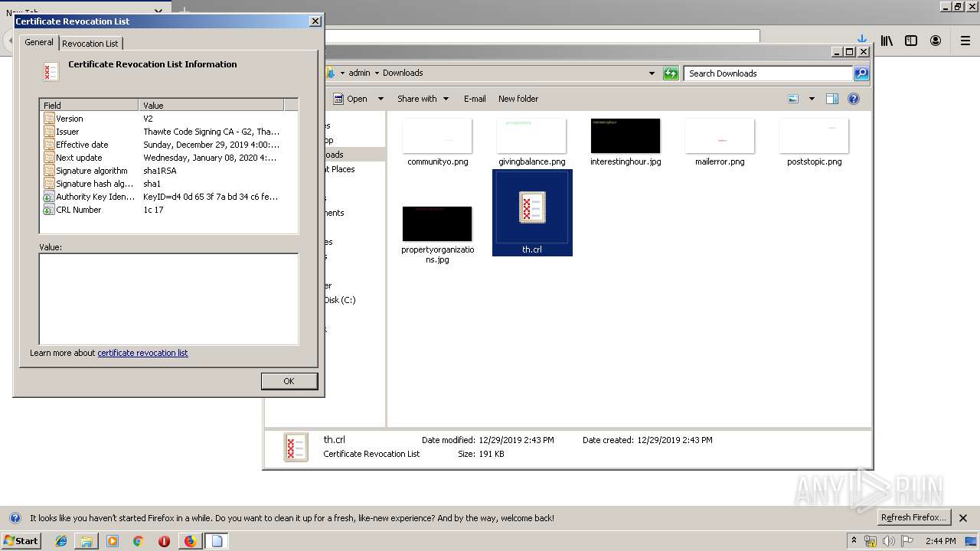This screenshot has width=980, height=551.
Task: Open Firefox downloads arrow icon
Action: (x=861, y=39)
